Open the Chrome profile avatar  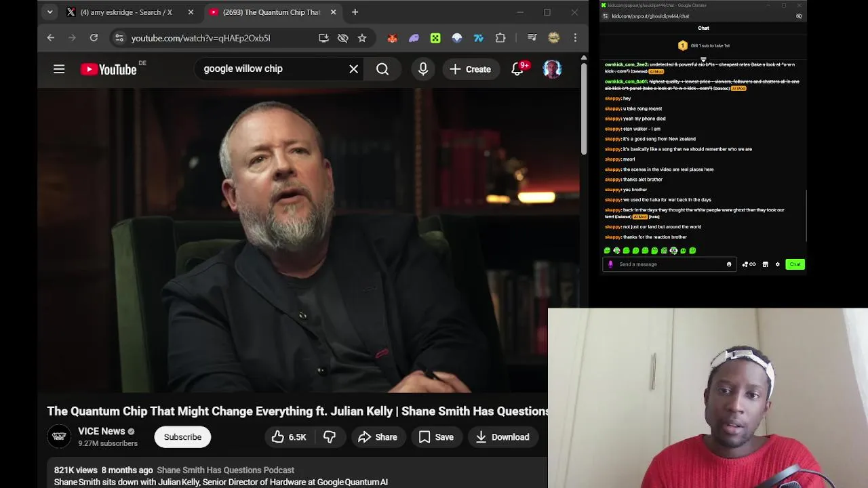coord(554,38)
